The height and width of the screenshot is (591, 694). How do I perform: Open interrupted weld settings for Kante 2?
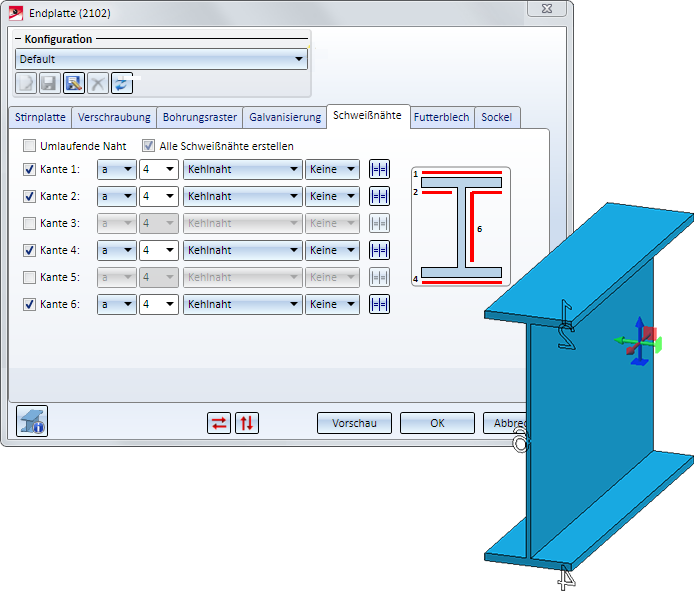379,196
